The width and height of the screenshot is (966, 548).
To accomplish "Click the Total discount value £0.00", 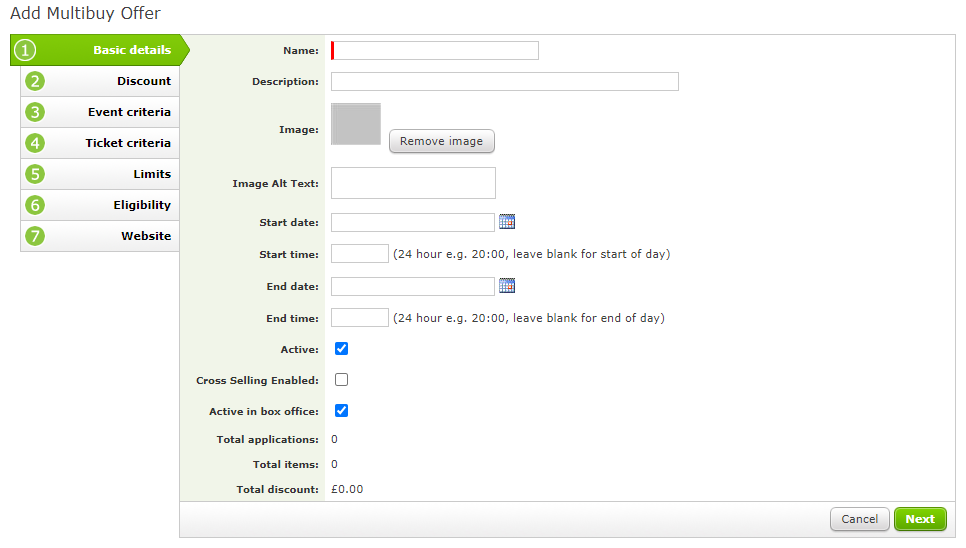I will [347, 489].
